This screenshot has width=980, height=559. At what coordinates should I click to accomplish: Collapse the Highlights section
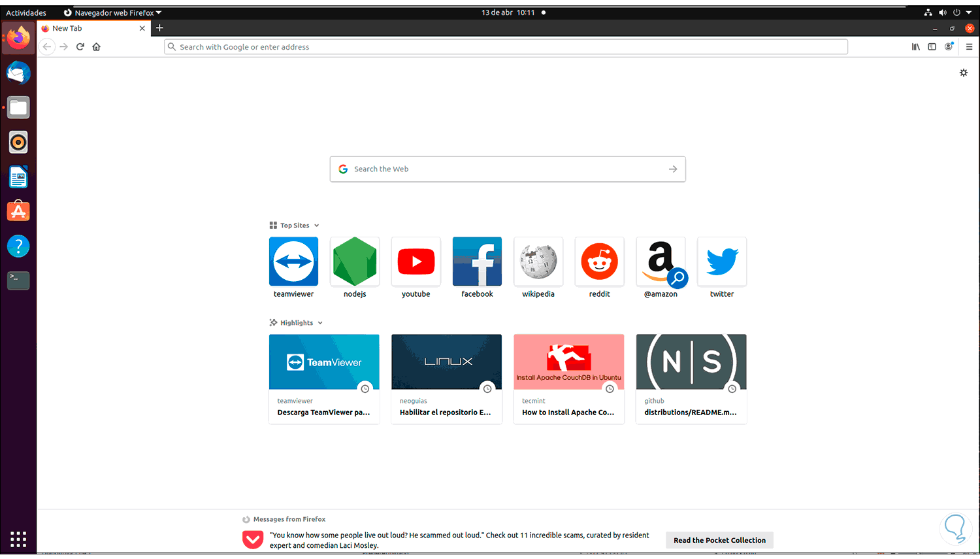(x=319, y=322)
